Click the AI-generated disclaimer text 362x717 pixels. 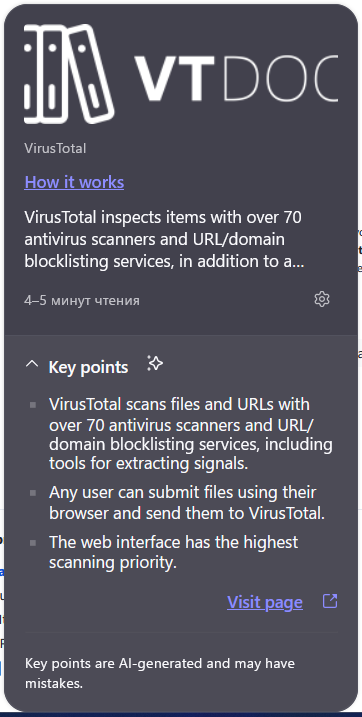click(x=160, y=673)
